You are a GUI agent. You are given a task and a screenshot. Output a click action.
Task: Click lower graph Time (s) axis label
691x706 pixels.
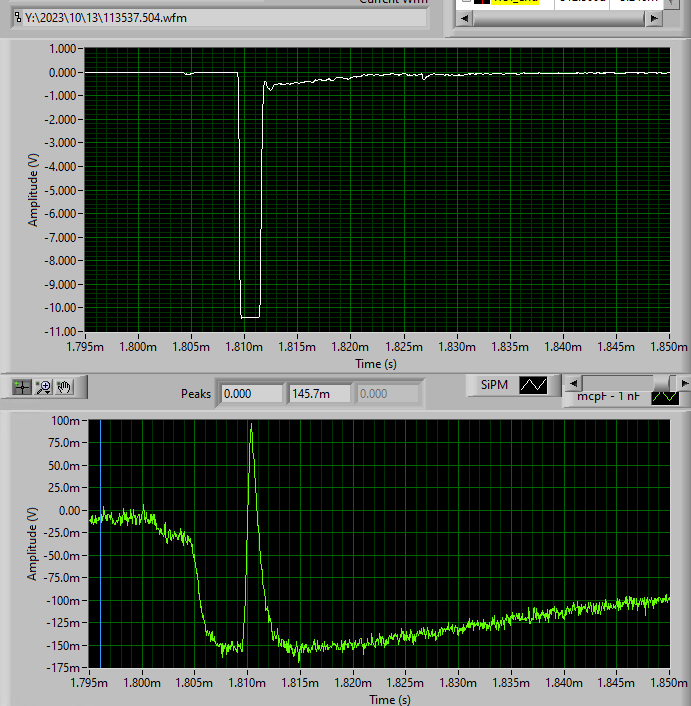390,700
